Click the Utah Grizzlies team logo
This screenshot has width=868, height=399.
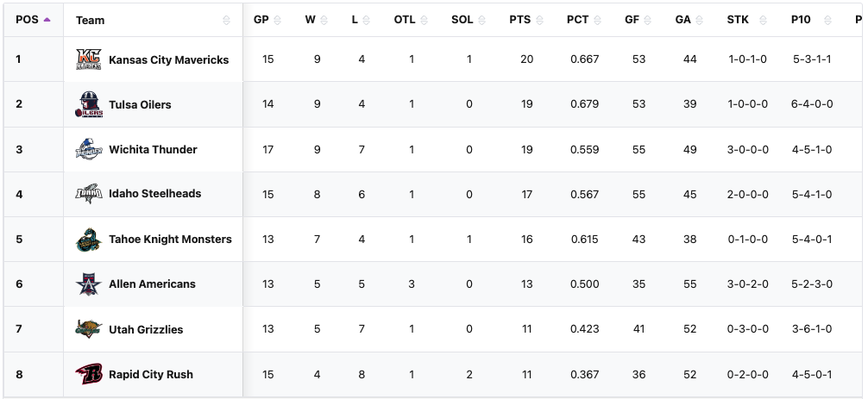coord(89,329)
